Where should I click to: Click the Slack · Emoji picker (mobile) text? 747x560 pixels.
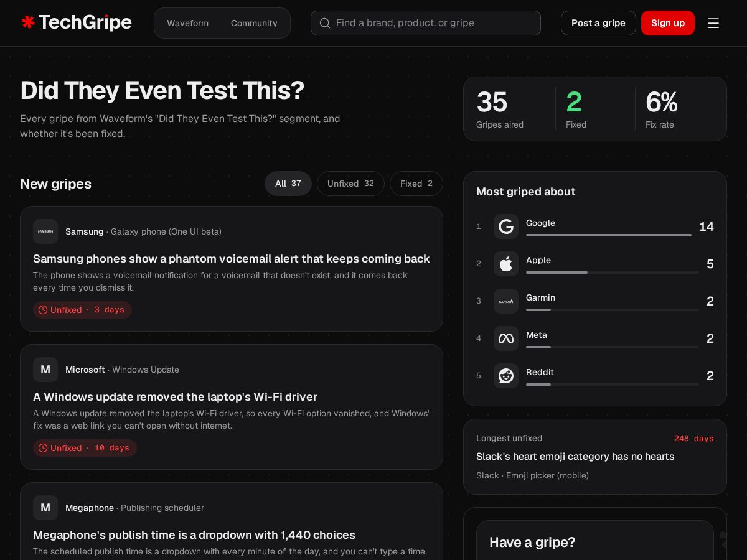click(x=532, y=475)
